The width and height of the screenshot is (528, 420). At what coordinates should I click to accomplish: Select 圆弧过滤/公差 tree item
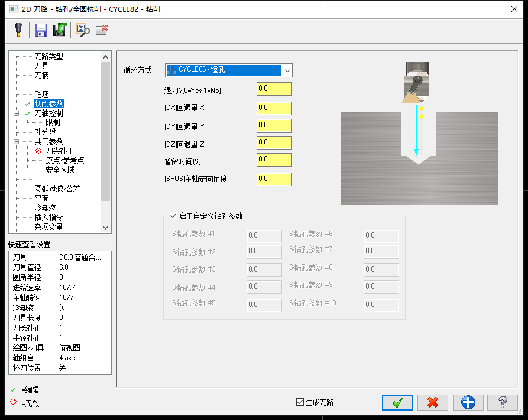(x=57, y=189)
